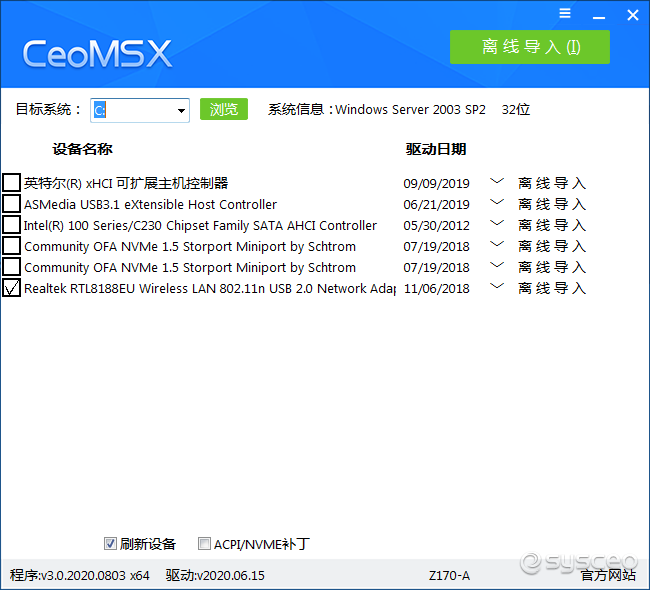
Task: Enable the ACPI/NVME补丁 checkbox
Action: [204, 544]
